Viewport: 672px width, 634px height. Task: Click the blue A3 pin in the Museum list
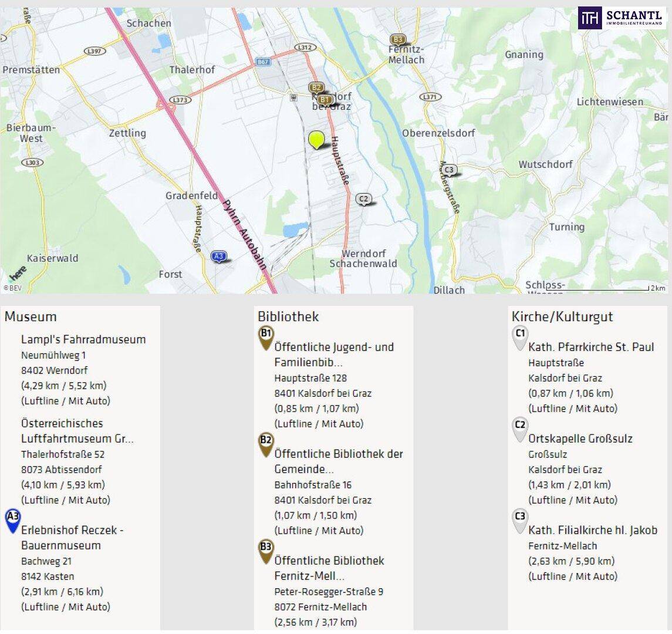click(x=12, y=520)
